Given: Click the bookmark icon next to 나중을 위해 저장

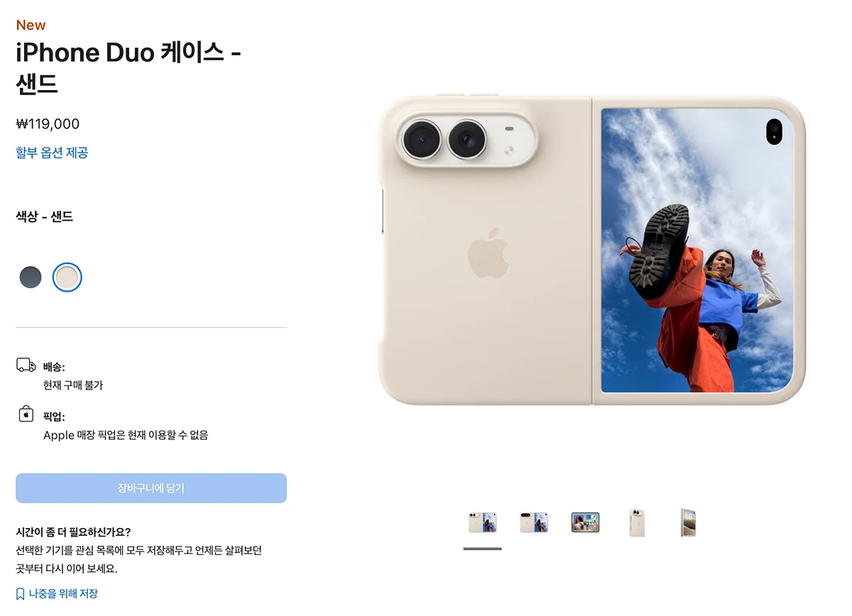Looking at the screenshot, I should tap(20, 594).
